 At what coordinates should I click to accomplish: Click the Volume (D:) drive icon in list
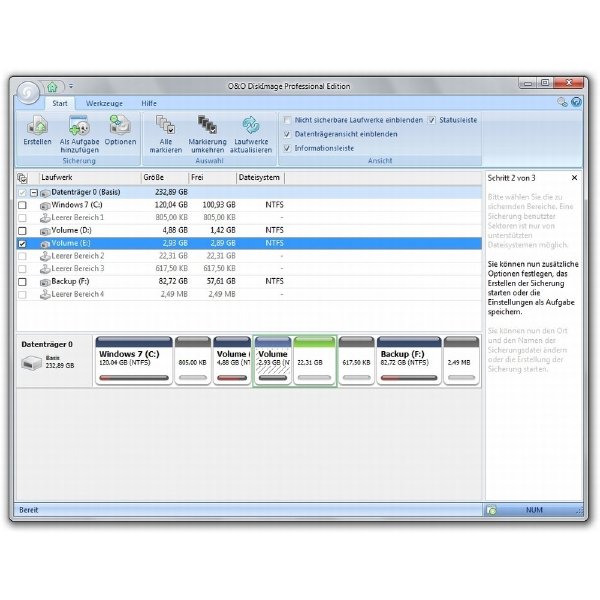click(x=45, y=231)
